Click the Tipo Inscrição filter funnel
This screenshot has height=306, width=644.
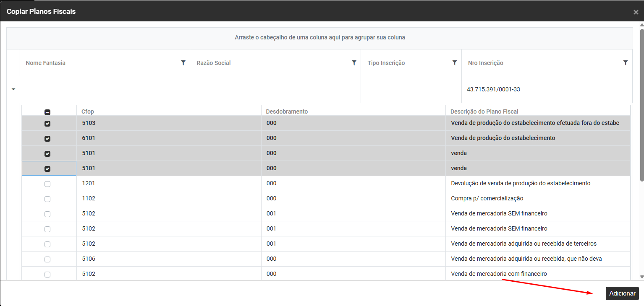point(454,63)
